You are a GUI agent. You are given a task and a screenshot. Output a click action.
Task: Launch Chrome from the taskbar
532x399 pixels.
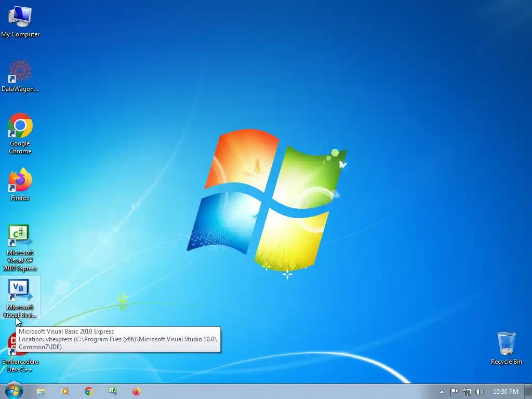[x=89, y=392]
